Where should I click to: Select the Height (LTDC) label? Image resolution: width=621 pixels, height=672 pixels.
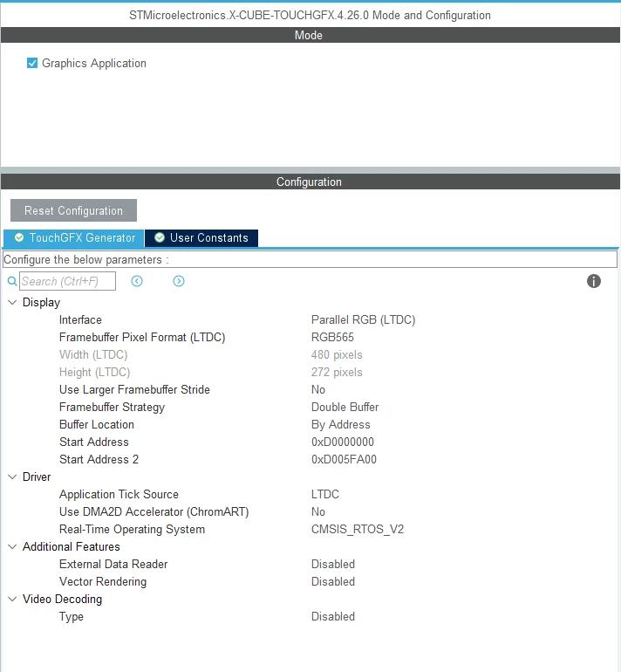94,372
